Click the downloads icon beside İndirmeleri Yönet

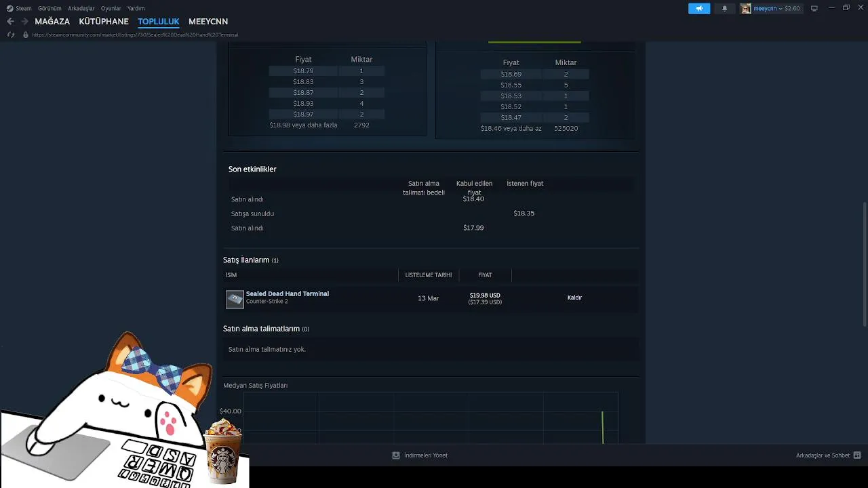point(396,455)
